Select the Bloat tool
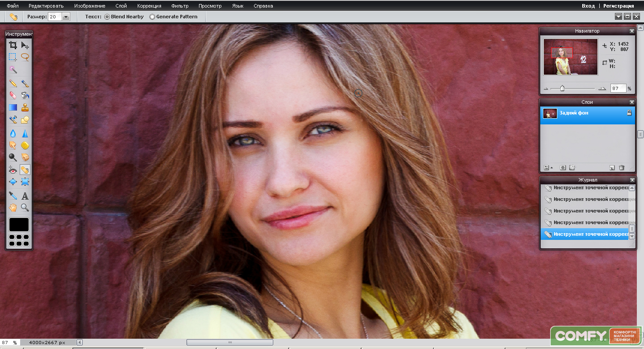The height and width of the screenshot is (349, 644). pos(13,182)
